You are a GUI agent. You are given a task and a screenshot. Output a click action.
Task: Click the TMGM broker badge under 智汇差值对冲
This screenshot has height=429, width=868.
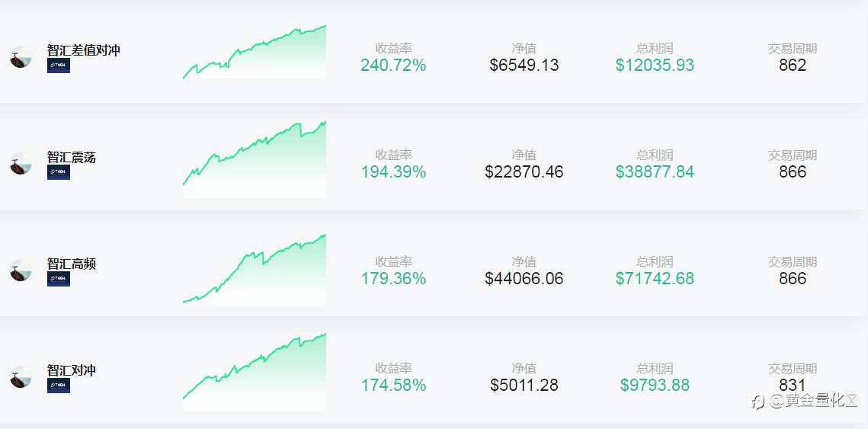(x=59, y=66)
